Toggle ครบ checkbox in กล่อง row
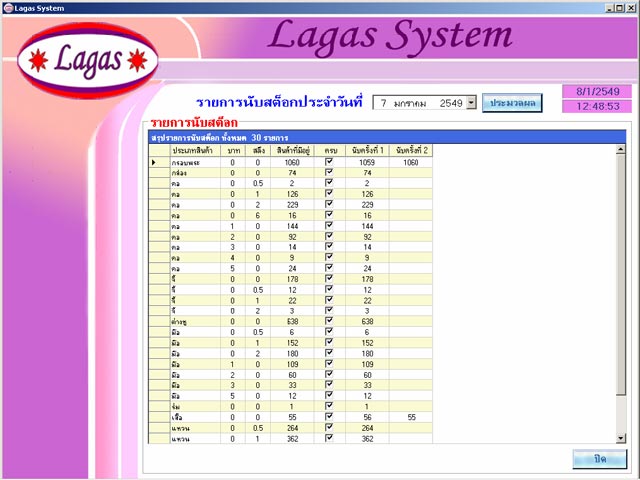The height and width of the screenshot is (480, 640). coord(329,172)
